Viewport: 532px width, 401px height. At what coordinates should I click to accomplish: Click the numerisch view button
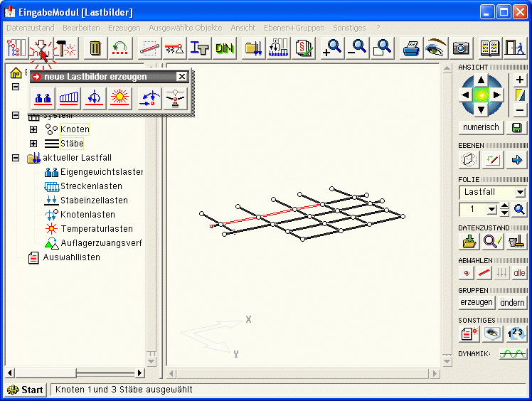[x=482, y=128]
